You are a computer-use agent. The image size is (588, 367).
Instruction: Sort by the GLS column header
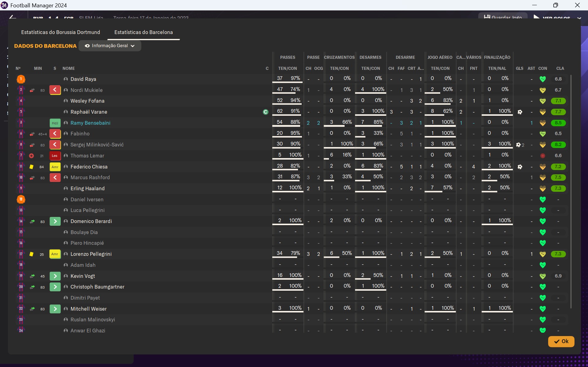[x=520, y=68]
